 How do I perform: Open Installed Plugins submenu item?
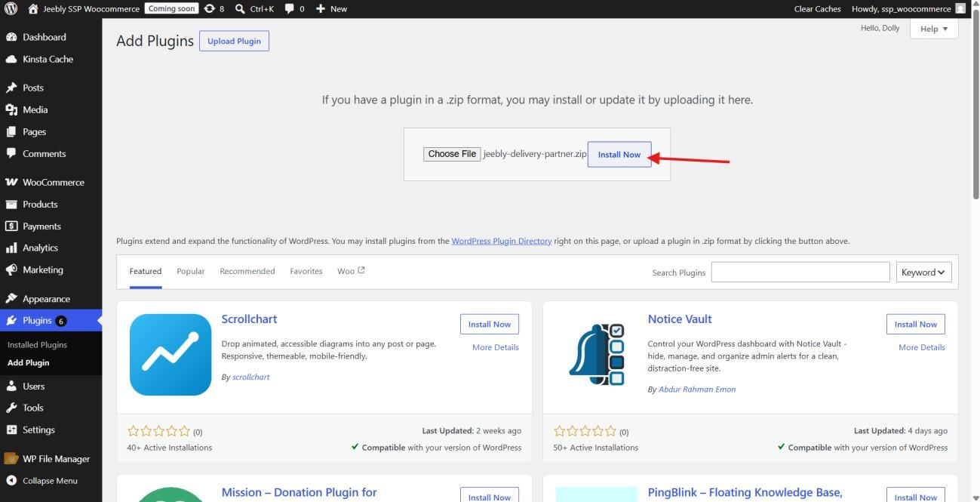point(37,345)
